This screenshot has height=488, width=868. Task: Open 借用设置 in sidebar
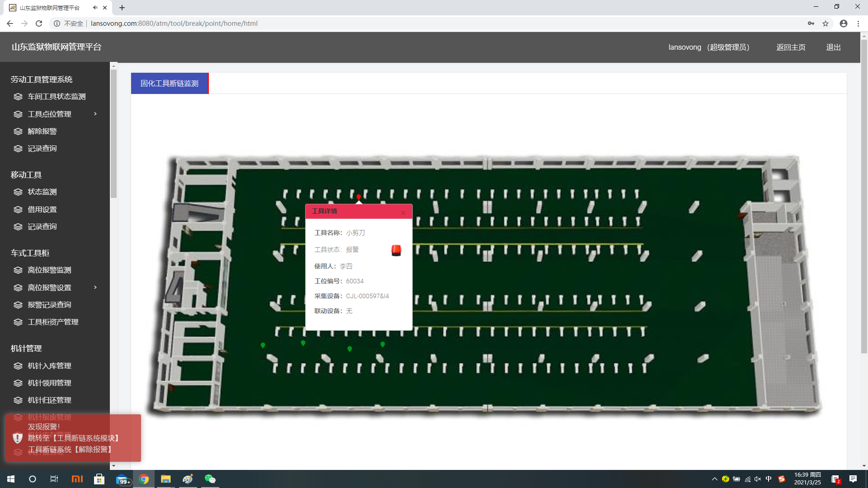pos(42,210)
